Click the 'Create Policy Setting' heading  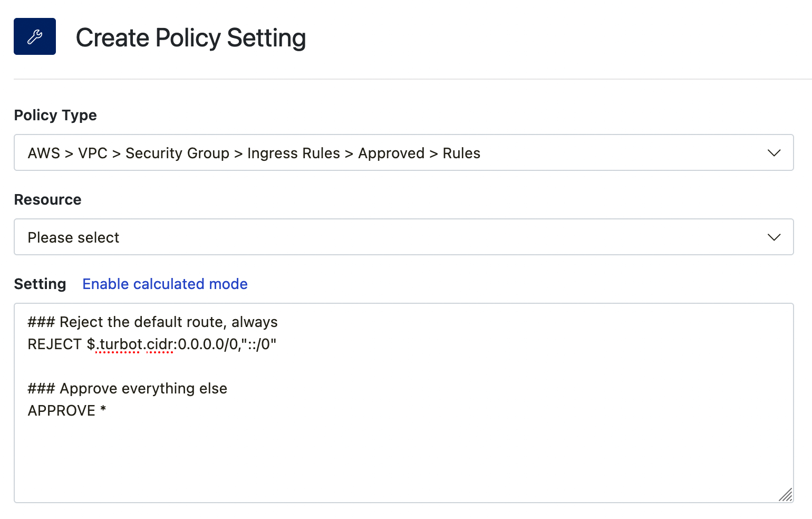[191, 37]
